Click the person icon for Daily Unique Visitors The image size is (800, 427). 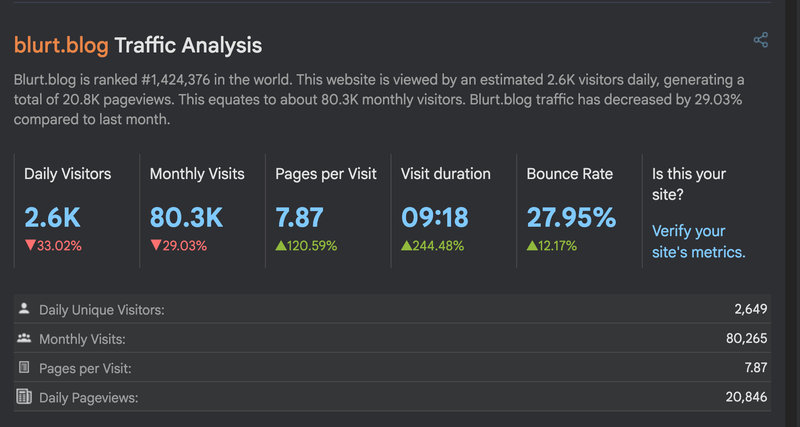[x=23, y=308]
